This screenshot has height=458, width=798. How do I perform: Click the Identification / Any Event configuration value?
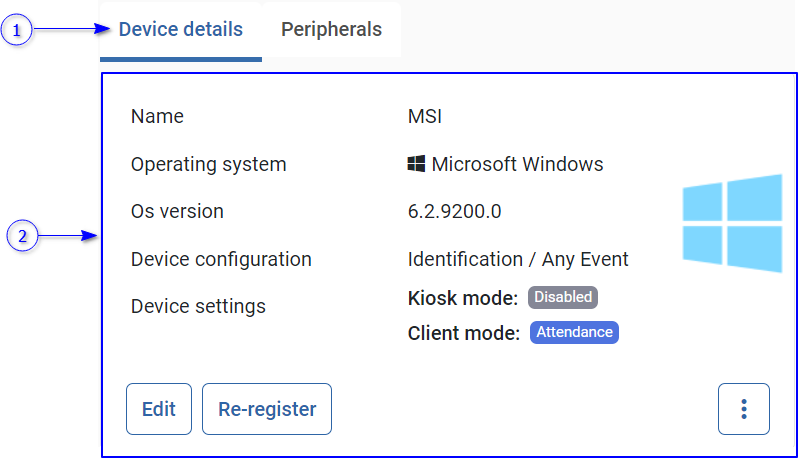pyautogui.click(x=518, y=259)
